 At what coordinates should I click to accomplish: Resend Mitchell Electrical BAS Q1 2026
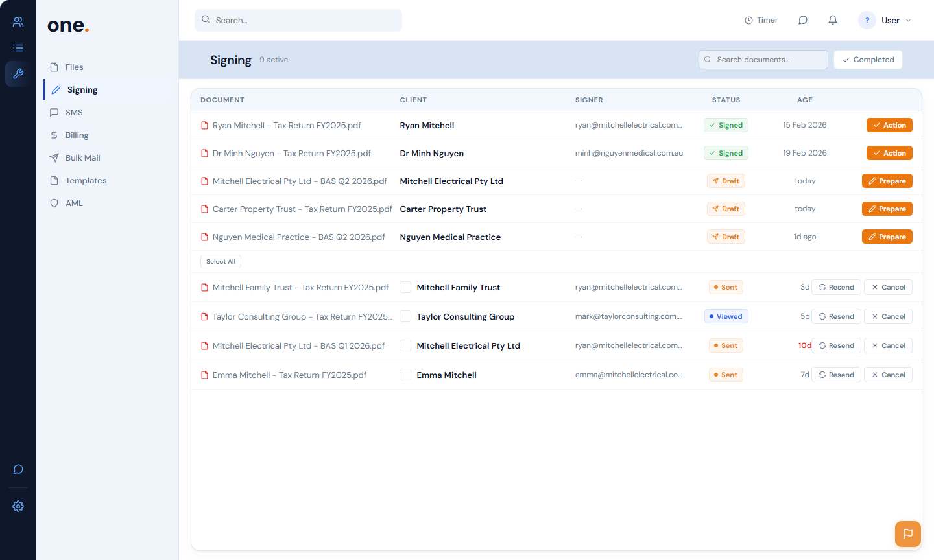tap(836, 345)
